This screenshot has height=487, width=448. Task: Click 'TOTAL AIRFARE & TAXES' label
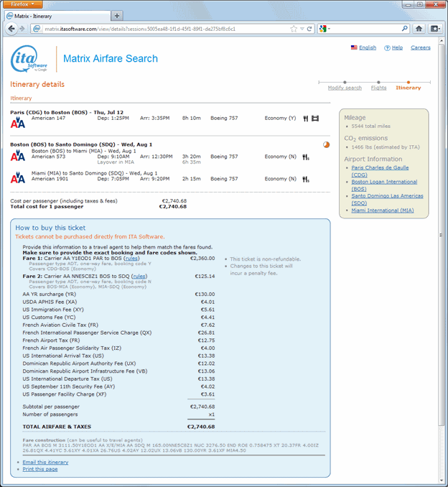57,427
